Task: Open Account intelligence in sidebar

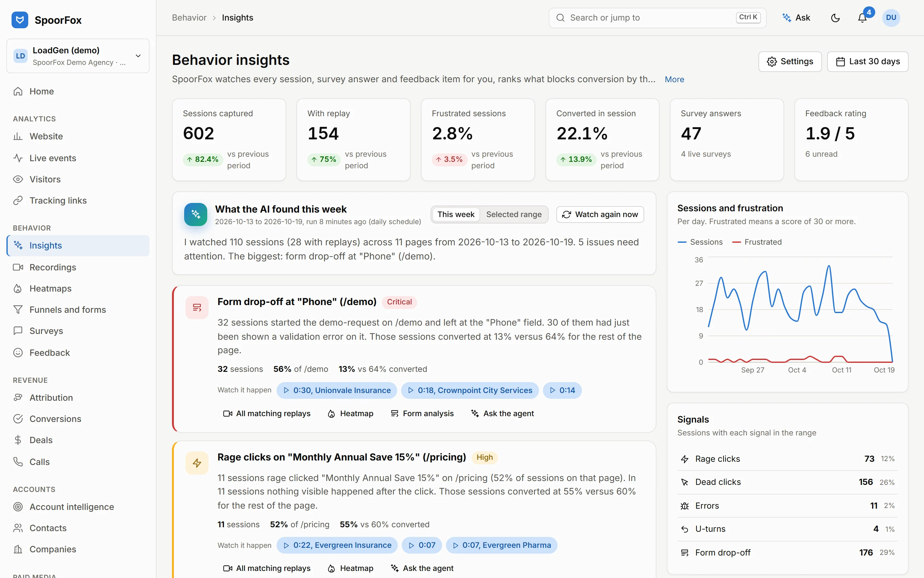Action: click(78, 507)
